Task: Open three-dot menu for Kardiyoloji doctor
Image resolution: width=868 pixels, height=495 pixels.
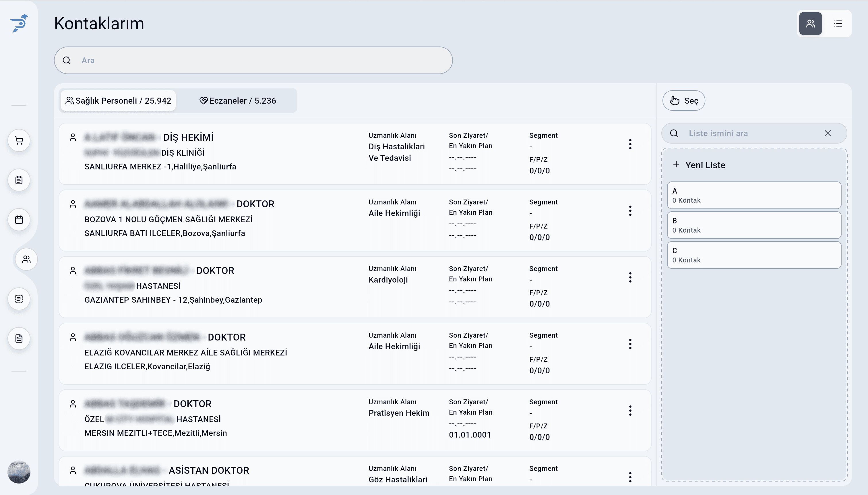Action: click(x=630, y=277)
